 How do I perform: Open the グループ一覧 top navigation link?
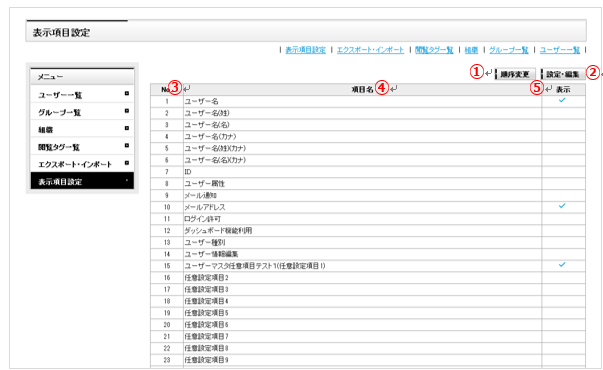coord(508,50)
